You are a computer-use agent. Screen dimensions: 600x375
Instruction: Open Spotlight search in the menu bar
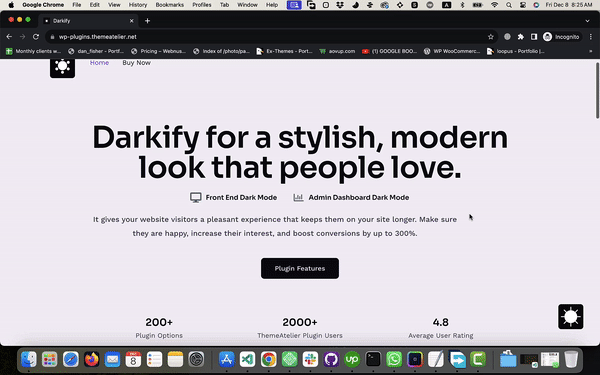(509, 5)
